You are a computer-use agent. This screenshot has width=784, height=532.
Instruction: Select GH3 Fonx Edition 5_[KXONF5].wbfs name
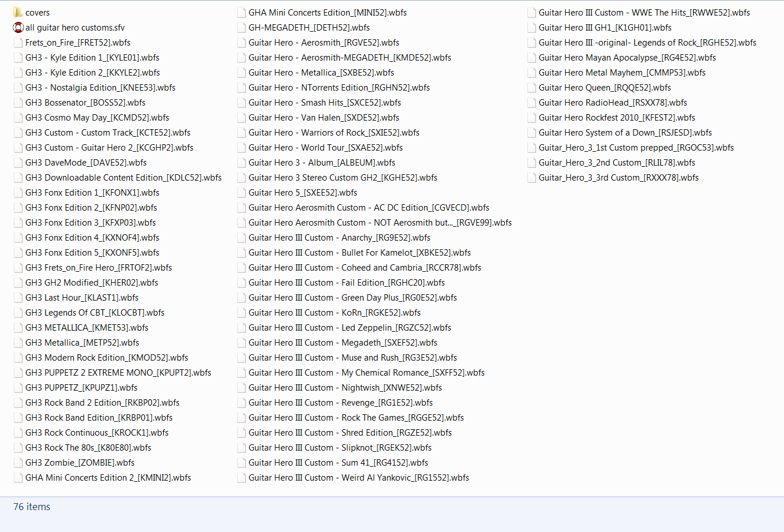click(x=92, y=252)
